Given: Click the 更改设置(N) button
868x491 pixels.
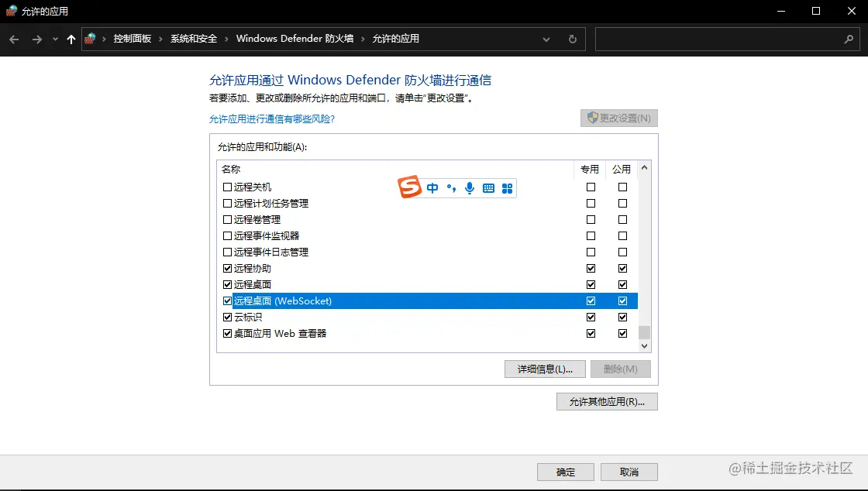Looking at the screenshot, I should [x=619, y=118].
